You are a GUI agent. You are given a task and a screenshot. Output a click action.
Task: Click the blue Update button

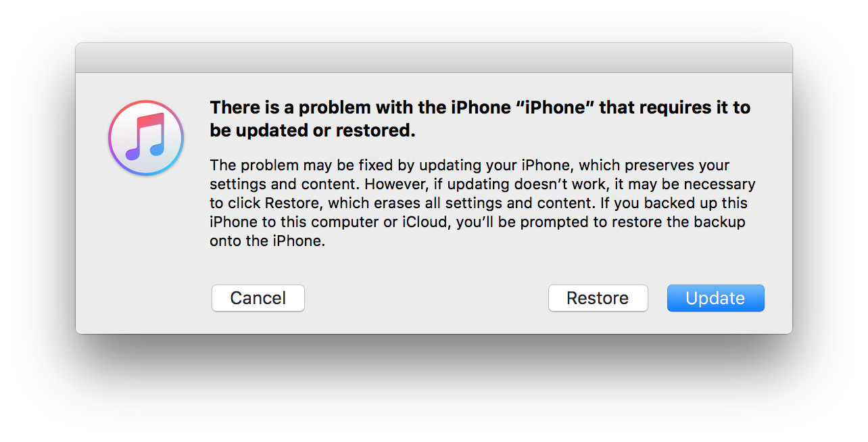coord(715,298)
